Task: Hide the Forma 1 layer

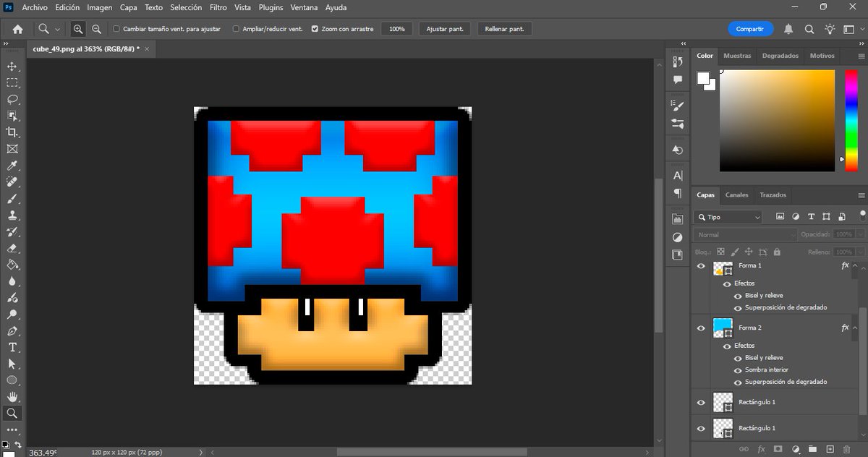Action: (x=701, y=266)
